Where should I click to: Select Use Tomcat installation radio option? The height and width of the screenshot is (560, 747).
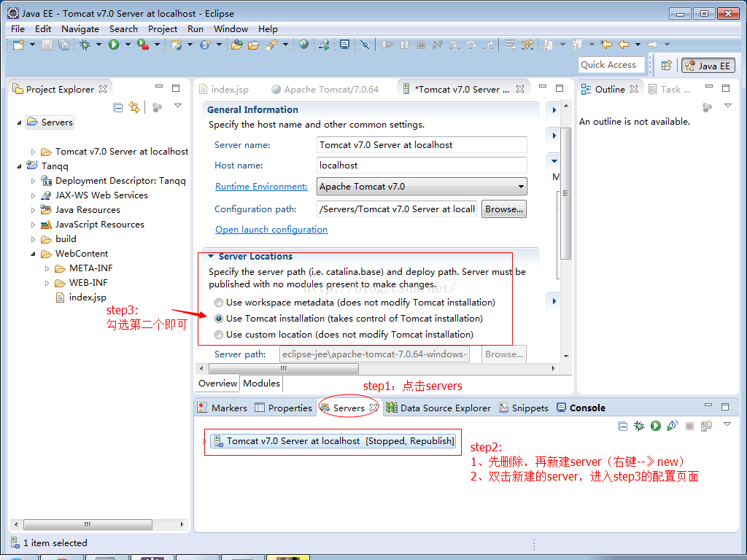click(219, 319)
